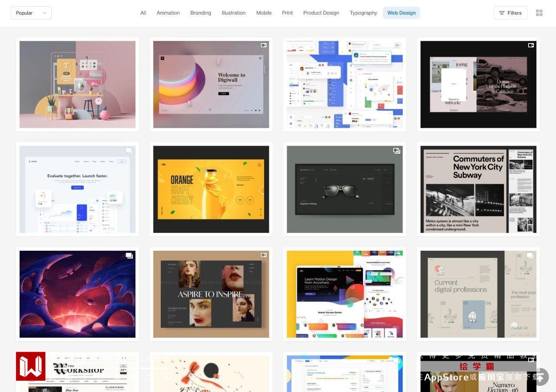The image size is (556, 392).
Task: Open the Product Design category tab
Action: [x=321, y=13]
